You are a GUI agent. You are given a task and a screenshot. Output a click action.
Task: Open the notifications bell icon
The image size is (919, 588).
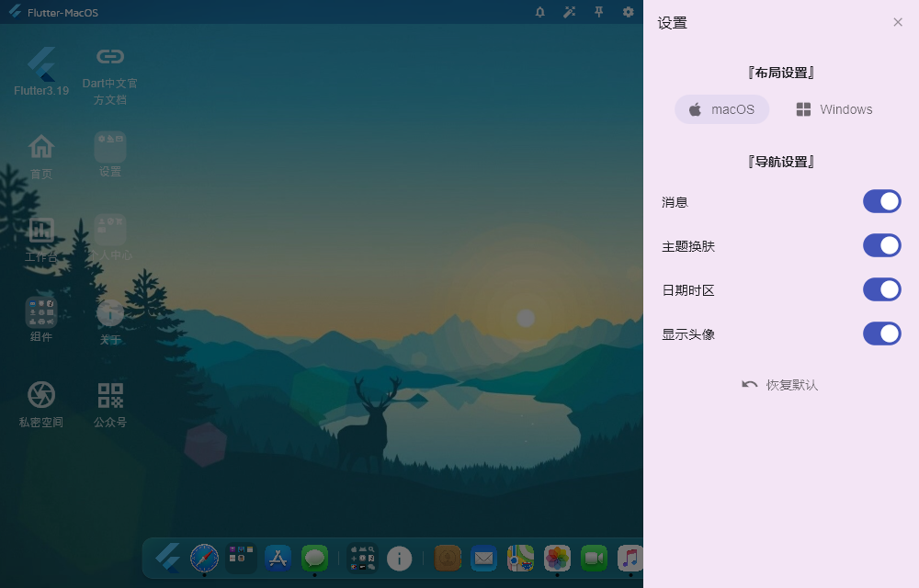point(540,12)
